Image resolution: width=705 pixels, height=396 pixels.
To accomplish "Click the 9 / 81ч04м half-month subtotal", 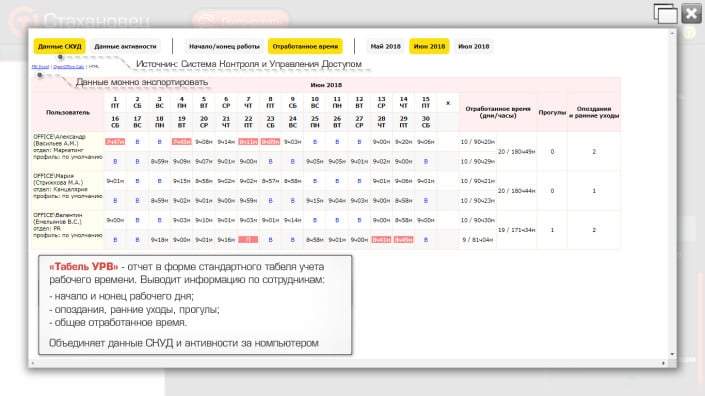I will point(477,240).
